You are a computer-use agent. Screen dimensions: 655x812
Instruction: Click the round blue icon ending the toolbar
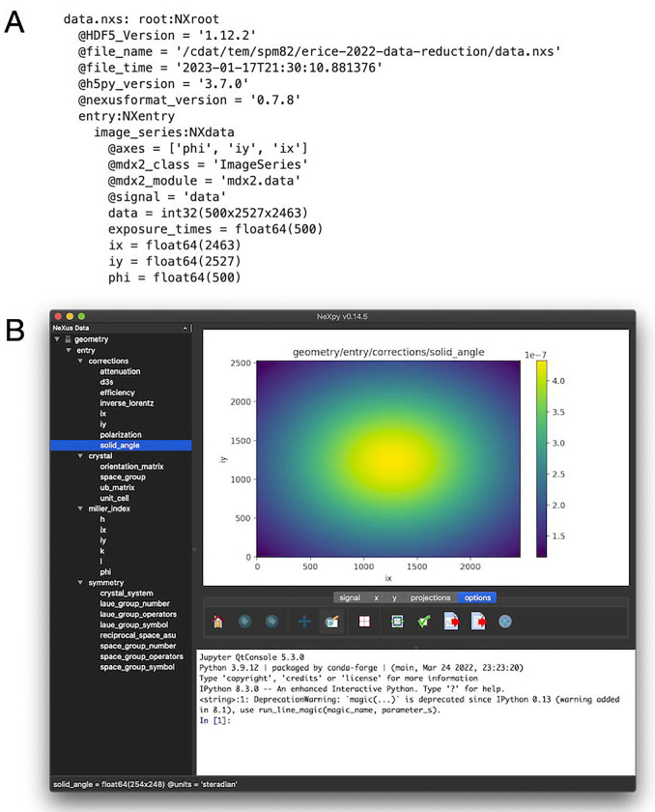(x=503, y=622)
